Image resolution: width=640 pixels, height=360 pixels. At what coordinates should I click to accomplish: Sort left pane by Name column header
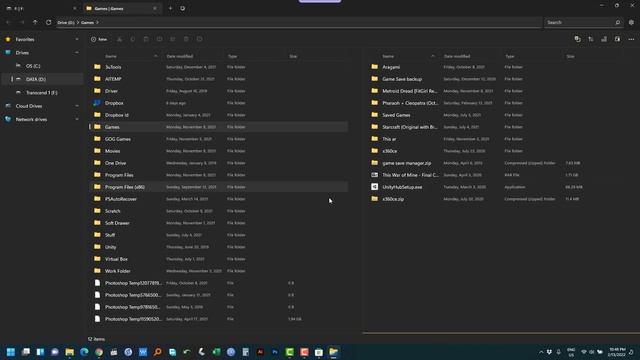pyautogui.click(x=111, y=56)
